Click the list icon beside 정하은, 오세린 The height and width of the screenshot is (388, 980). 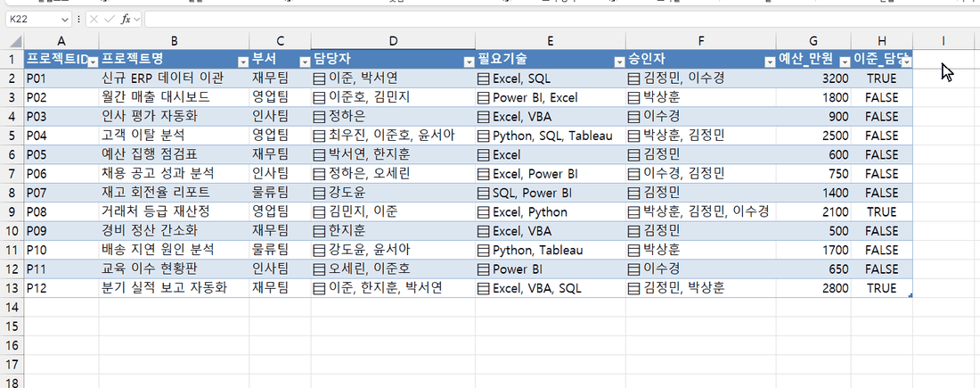319,174
